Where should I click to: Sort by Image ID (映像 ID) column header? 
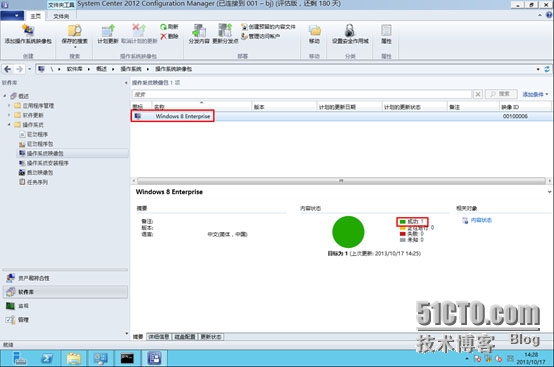coord(525,107)
